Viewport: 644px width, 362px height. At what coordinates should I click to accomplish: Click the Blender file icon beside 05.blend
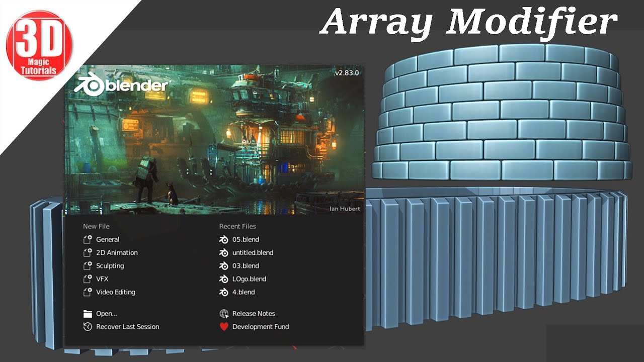coord(224,240)
